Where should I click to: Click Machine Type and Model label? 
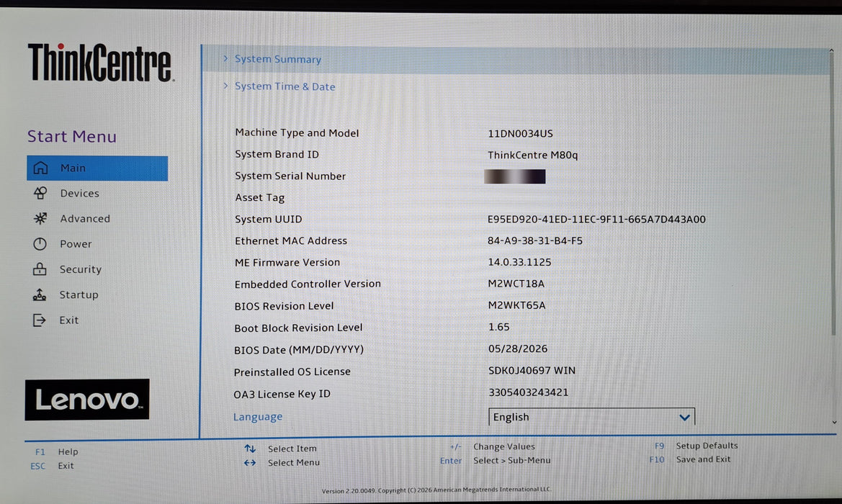[x=297, y=132]
